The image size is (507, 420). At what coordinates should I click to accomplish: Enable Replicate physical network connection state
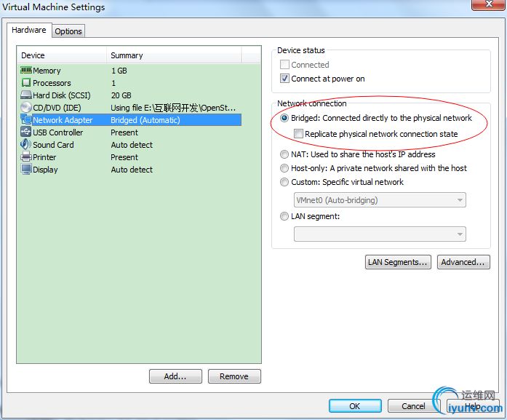[298, 134]
